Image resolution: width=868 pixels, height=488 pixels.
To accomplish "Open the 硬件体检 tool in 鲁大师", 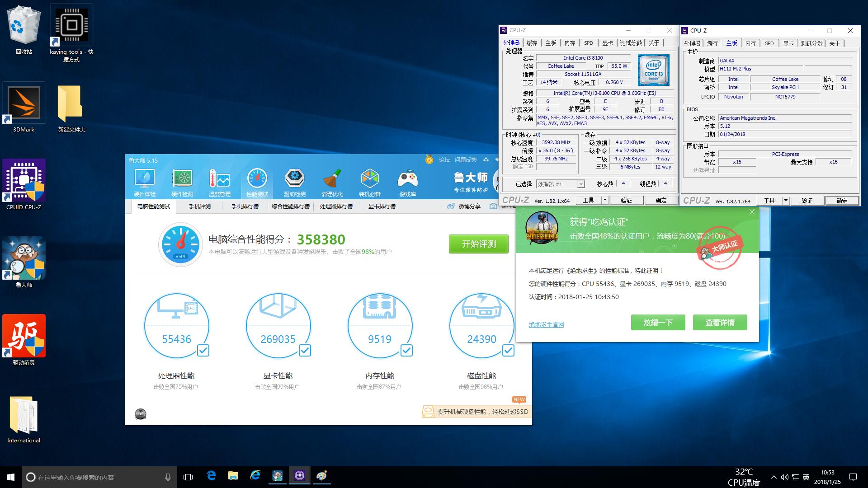I will (144, 181).
